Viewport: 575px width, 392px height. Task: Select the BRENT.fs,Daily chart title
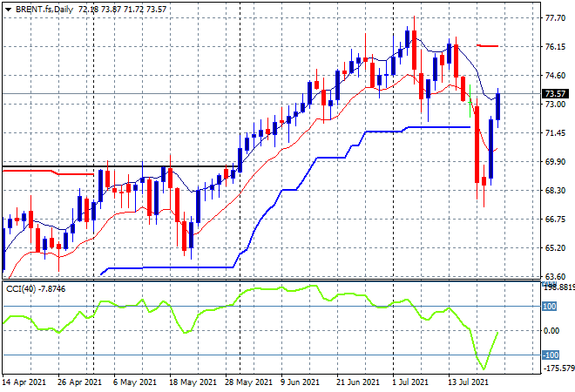pyautogui.click(x=44, y=10)
